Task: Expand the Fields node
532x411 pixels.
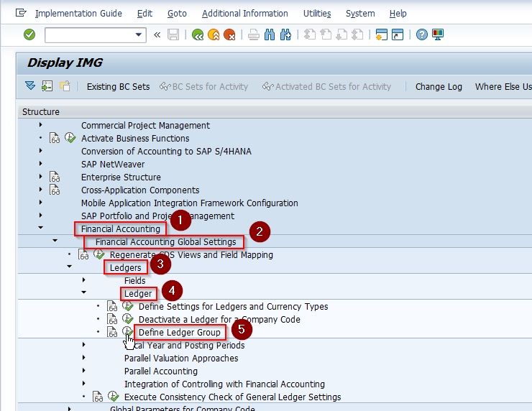Action: (x=84, y=280)
